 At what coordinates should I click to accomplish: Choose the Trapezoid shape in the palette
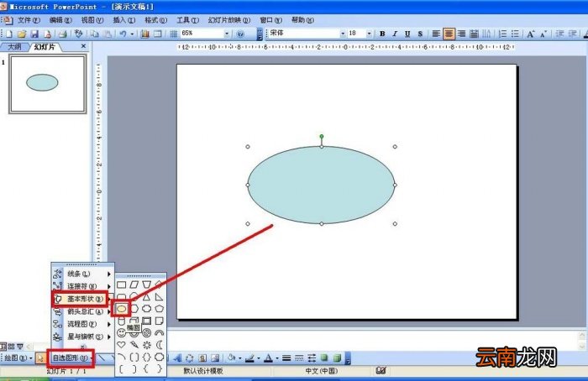coord(147,285)
